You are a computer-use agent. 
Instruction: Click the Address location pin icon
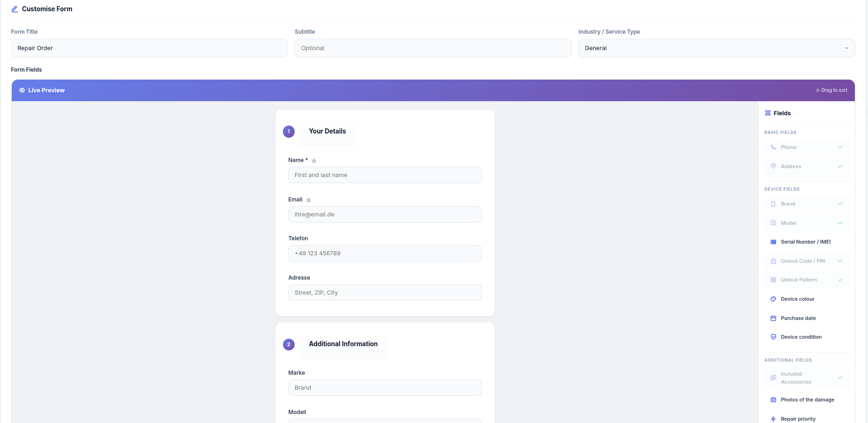coord(773,166)
